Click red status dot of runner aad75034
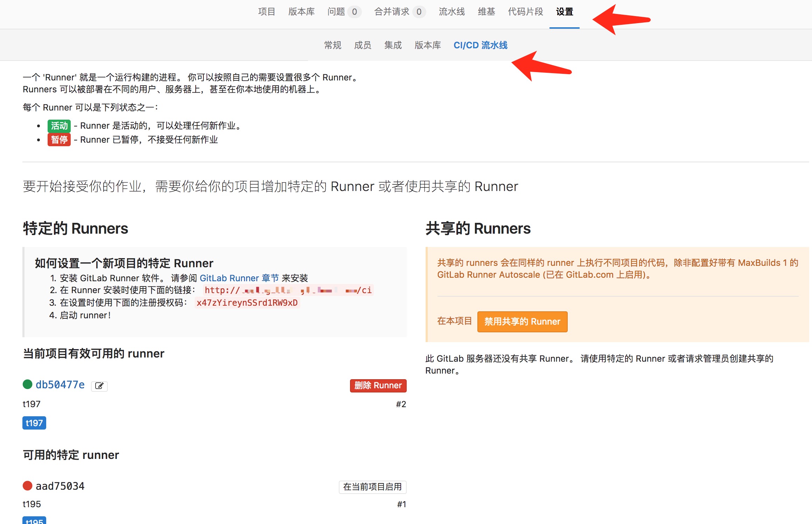The height and width of the screenshot is (524, 812). tap(27, 486)
